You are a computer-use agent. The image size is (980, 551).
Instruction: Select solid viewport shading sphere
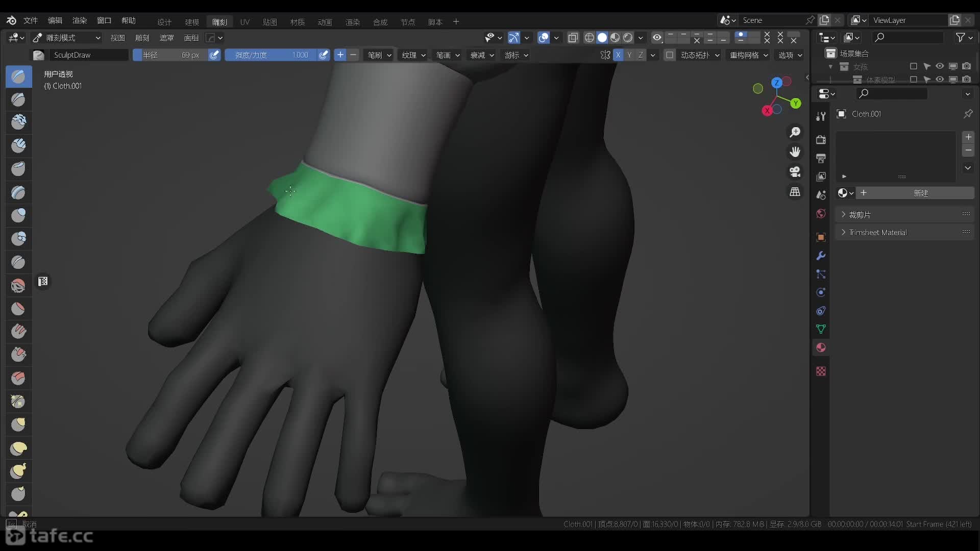[602, 38]
